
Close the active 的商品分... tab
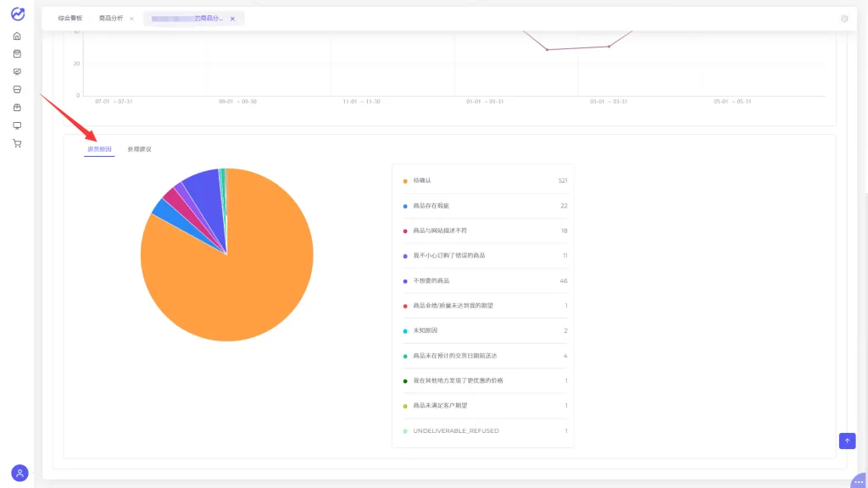pos(232,19)
